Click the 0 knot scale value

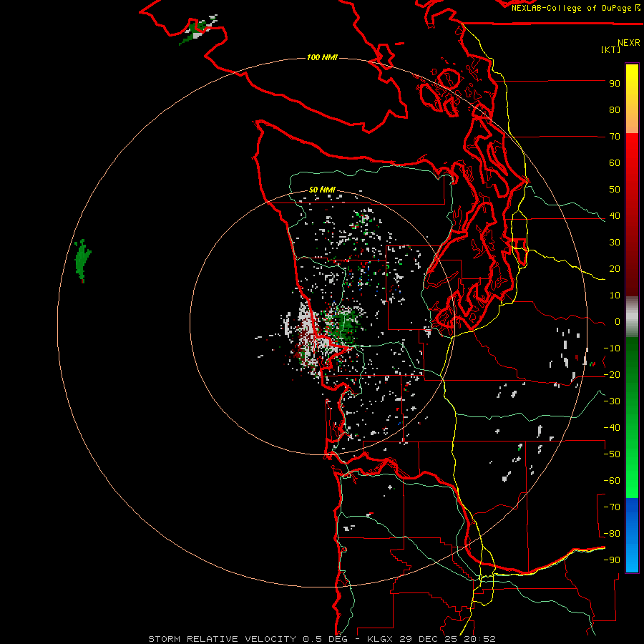[x=618, y=322]
